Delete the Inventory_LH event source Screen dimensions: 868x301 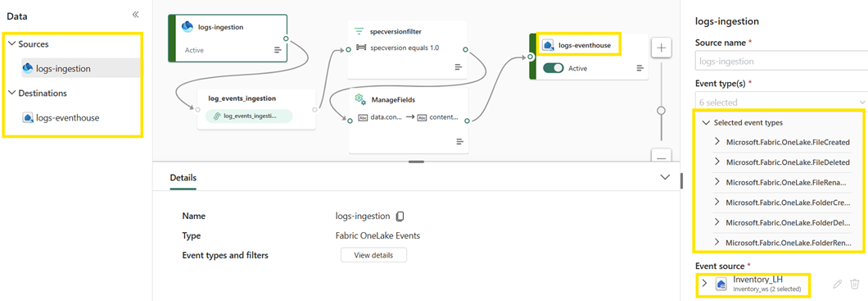855,284
